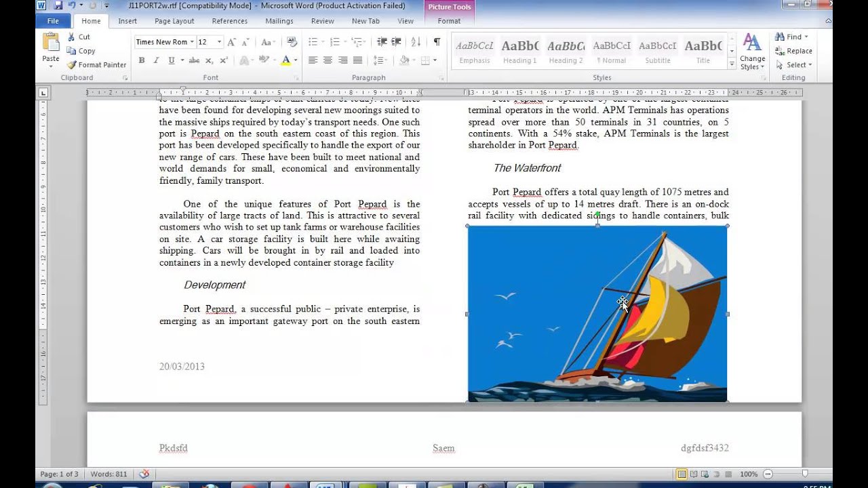Apply Heading 2 style
868x488 pixels.
pos(566,52)
